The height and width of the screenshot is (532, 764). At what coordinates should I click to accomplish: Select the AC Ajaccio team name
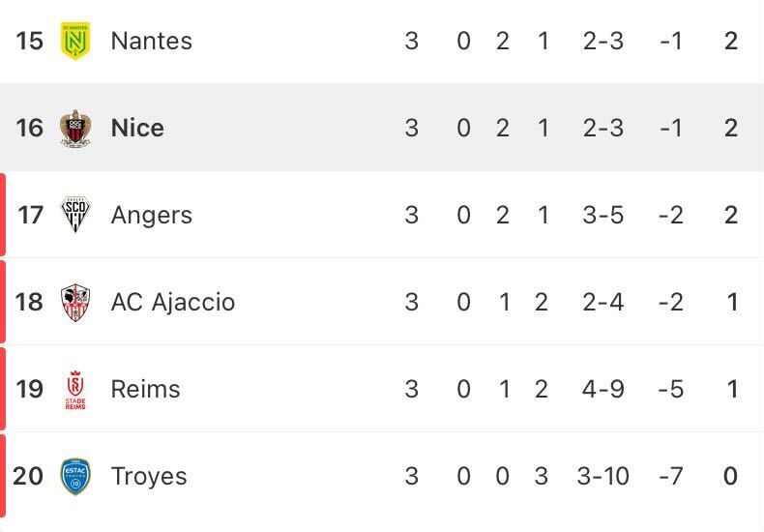[x=173, y=302]
